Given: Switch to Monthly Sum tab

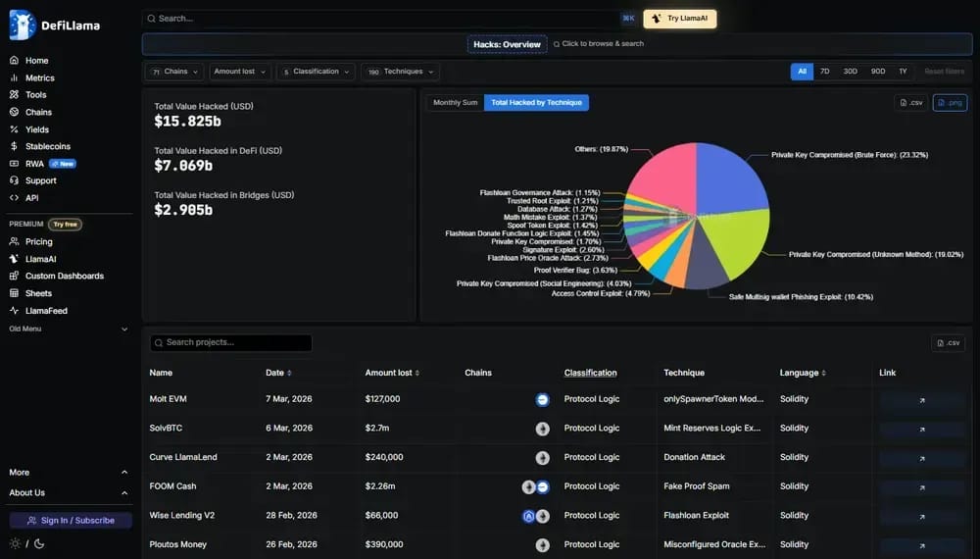Looking at the screenshot, I should [x=455, y=103].
